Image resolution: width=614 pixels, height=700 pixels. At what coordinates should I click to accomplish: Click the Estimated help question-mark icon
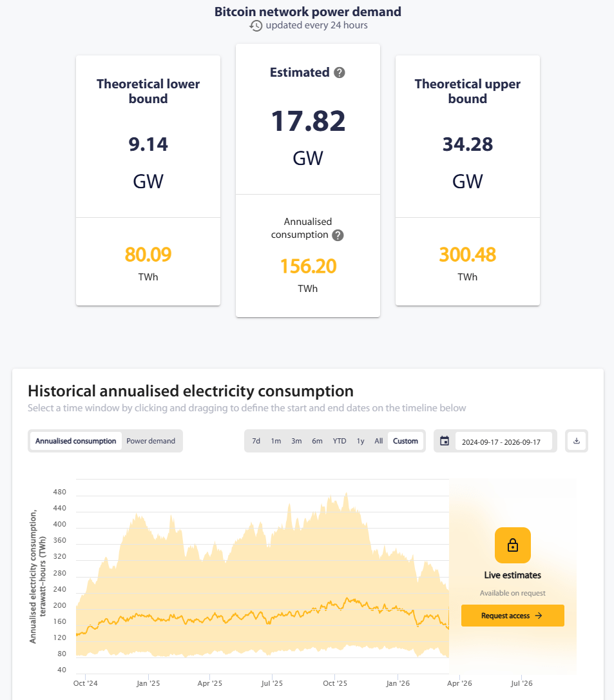(x=339, y=72)
